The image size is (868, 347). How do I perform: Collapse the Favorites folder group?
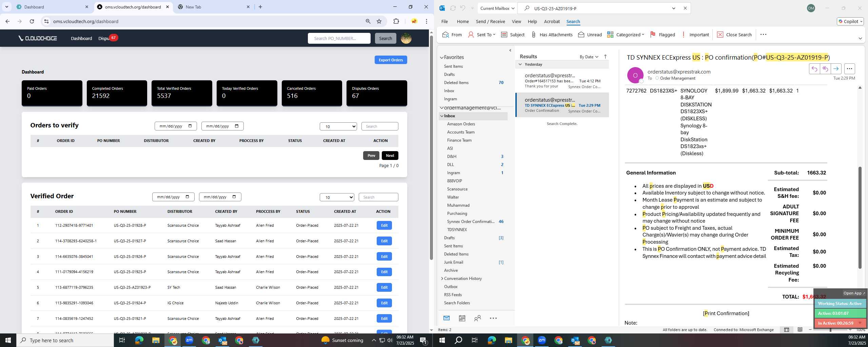(442, 57)
